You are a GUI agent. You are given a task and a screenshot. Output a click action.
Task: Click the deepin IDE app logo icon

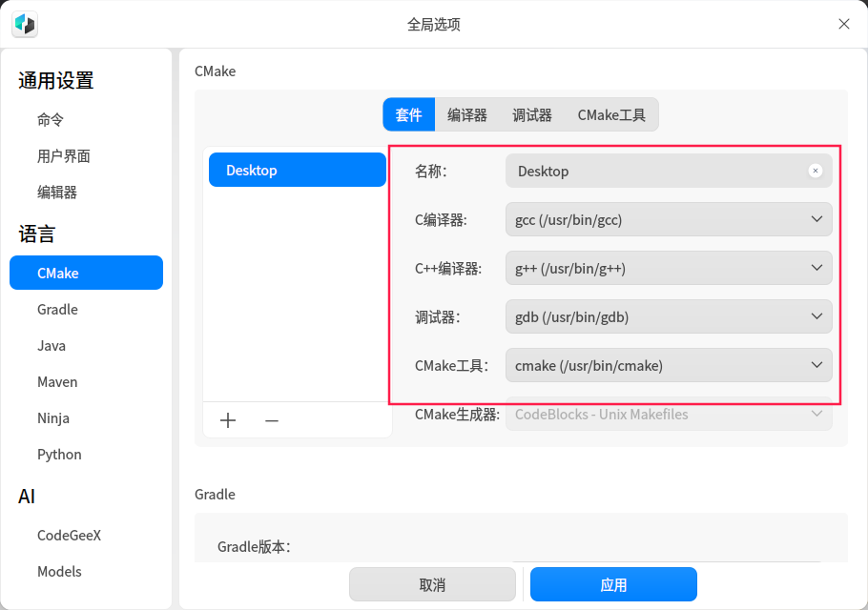(25, 25)
